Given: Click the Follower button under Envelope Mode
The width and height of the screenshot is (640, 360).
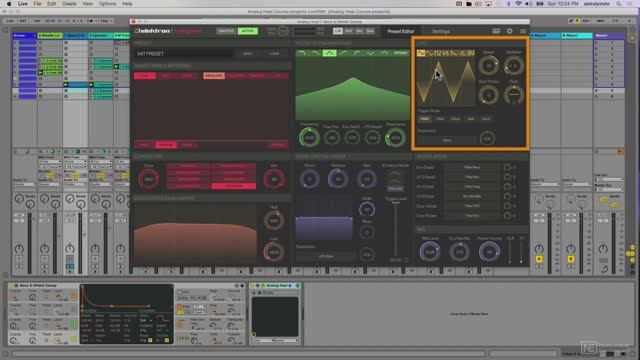Looking at the screenshot, I should pos(395,189).
